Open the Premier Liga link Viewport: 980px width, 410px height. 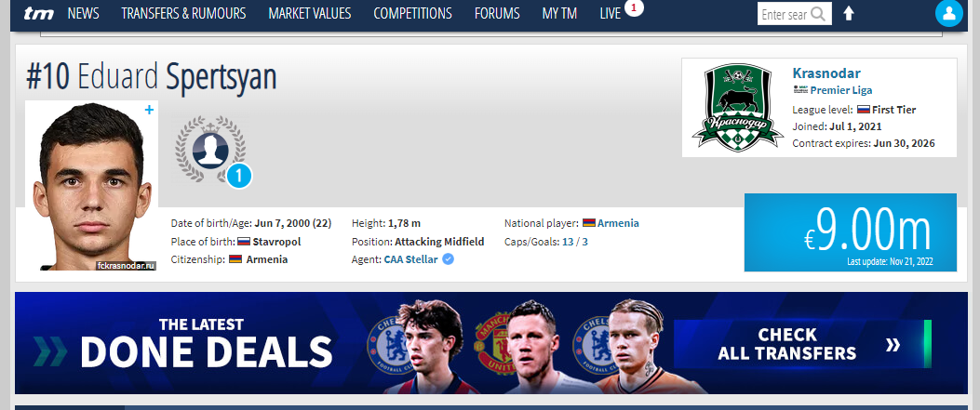click(x=841, y=90)
